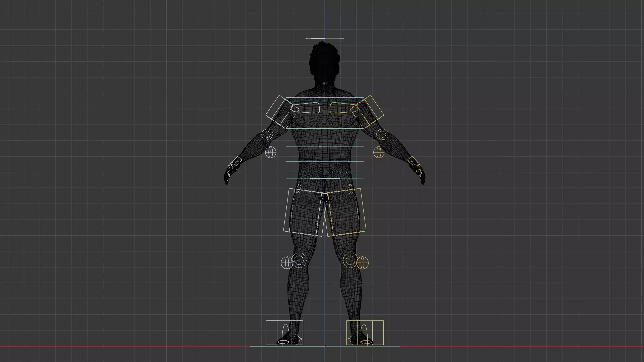This screenshot has height=362, width=644.
Task: Select the orange root origin point on ground
Action: click(325, 346)
